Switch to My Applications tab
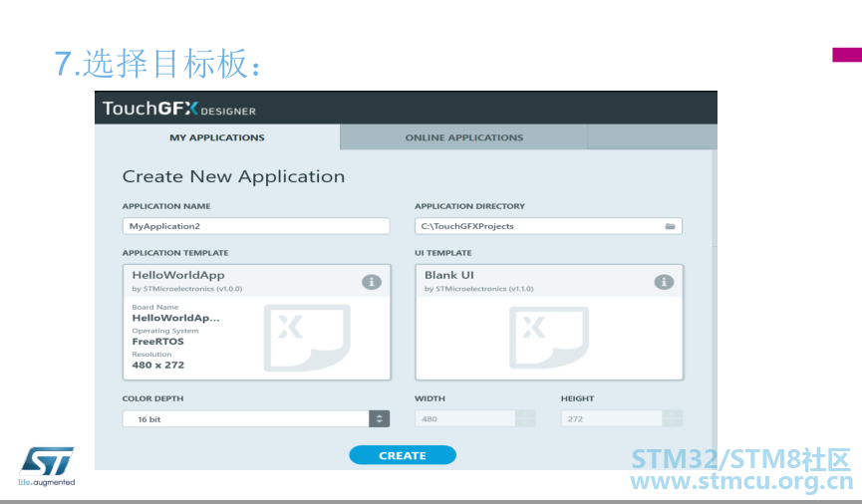The width and height of the screenshot is (862, 504). (217, 137)
